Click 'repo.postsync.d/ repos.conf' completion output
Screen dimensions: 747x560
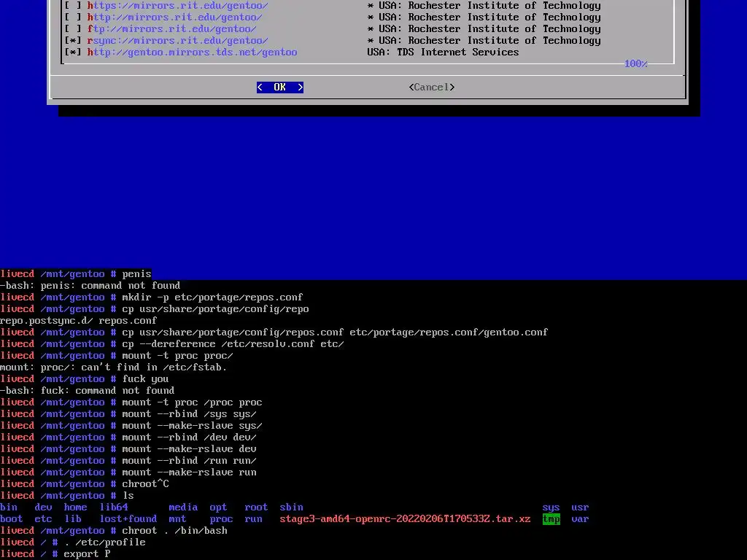[78, 321]
